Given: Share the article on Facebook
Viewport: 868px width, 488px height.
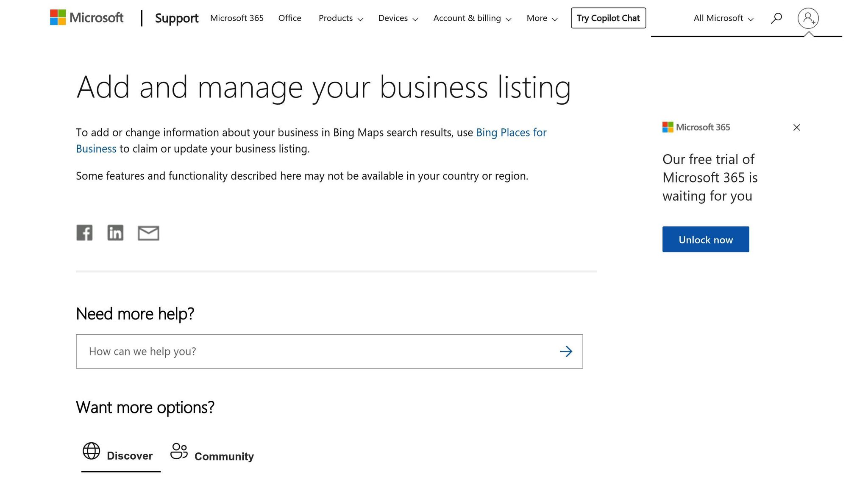Looking at the screenshot, I should tap(84, 233).
